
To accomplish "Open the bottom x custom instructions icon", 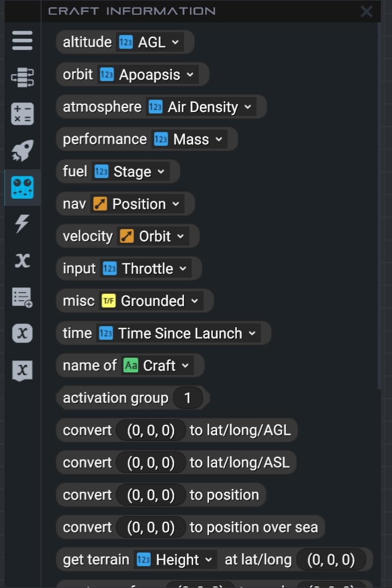I will click(x=22, y=371).
